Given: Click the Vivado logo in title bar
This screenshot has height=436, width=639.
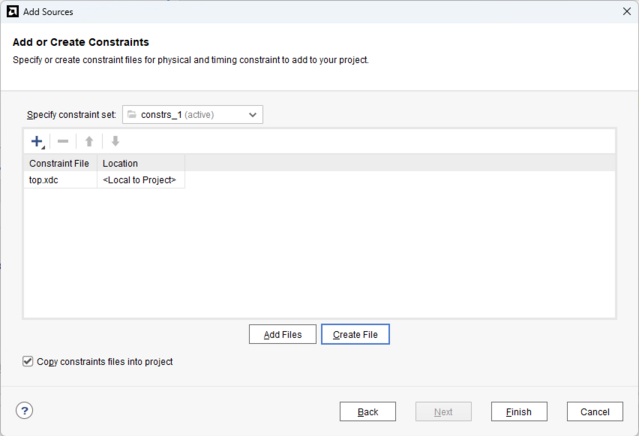Looking at the screenshot, I should pyautogui.click(x=13, y=11).
